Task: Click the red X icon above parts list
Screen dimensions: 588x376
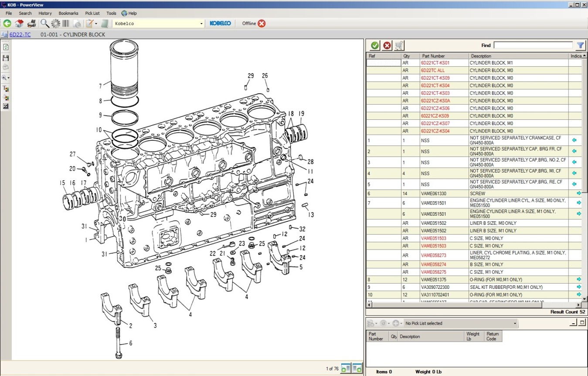Action: [x=387, y=45]
